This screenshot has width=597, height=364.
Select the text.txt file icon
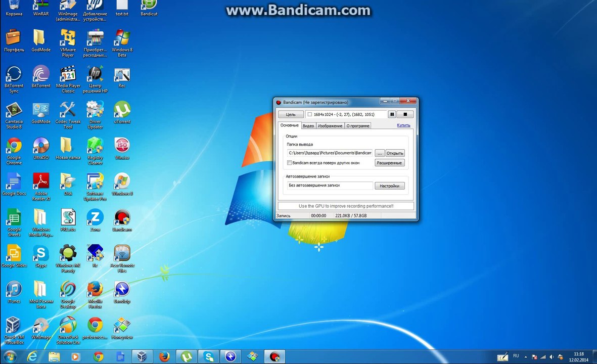[x=122, y=8]
